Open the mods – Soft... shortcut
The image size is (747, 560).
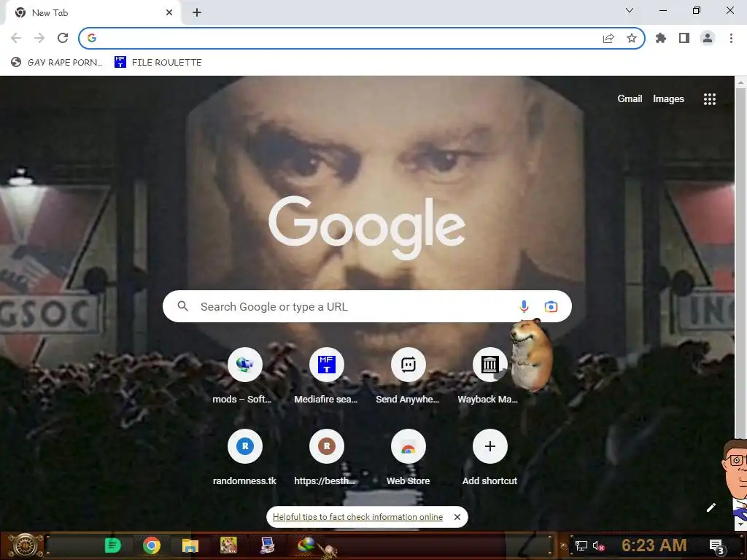point(245,365)
